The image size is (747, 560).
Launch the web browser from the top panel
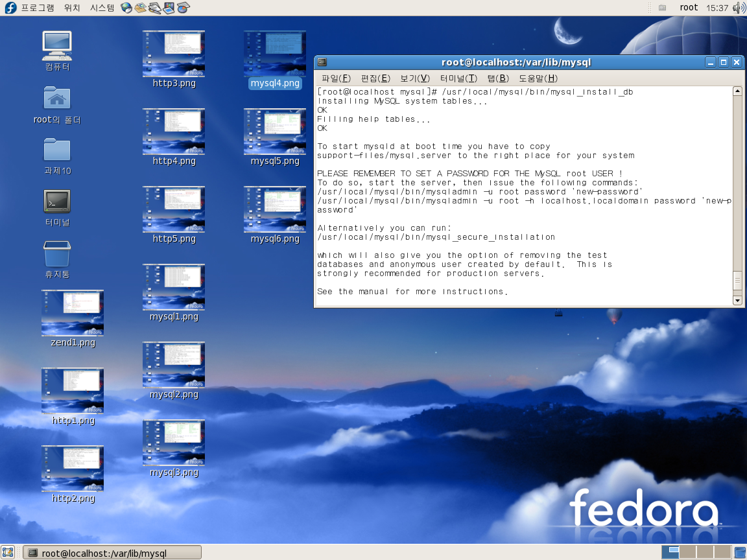[x=126, y=8]
